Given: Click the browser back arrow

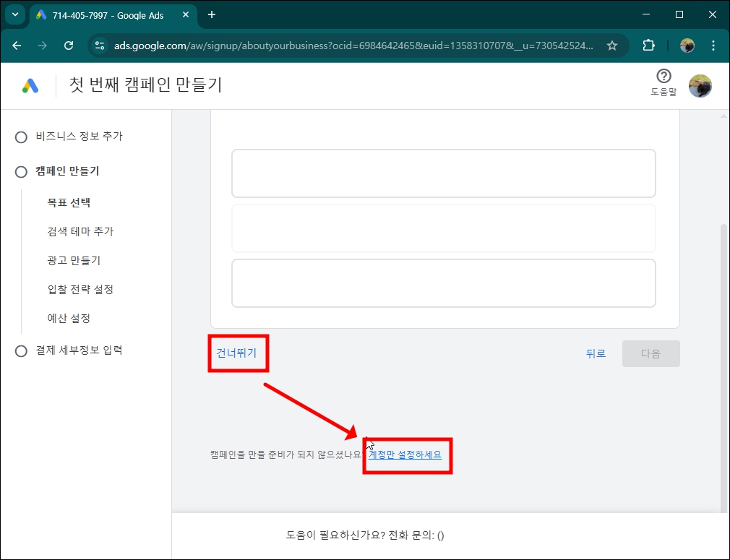Looking at the screenshot, I should [x=17, y=45].
